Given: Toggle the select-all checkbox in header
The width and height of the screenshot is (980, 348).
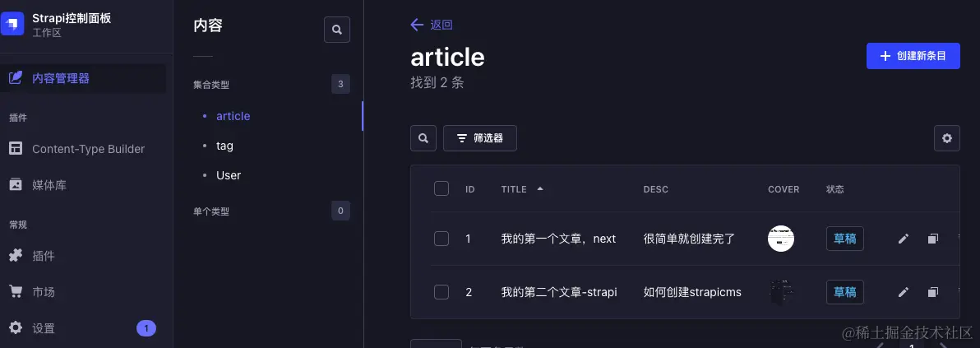Looking at the screenshot, I should 441,188.
